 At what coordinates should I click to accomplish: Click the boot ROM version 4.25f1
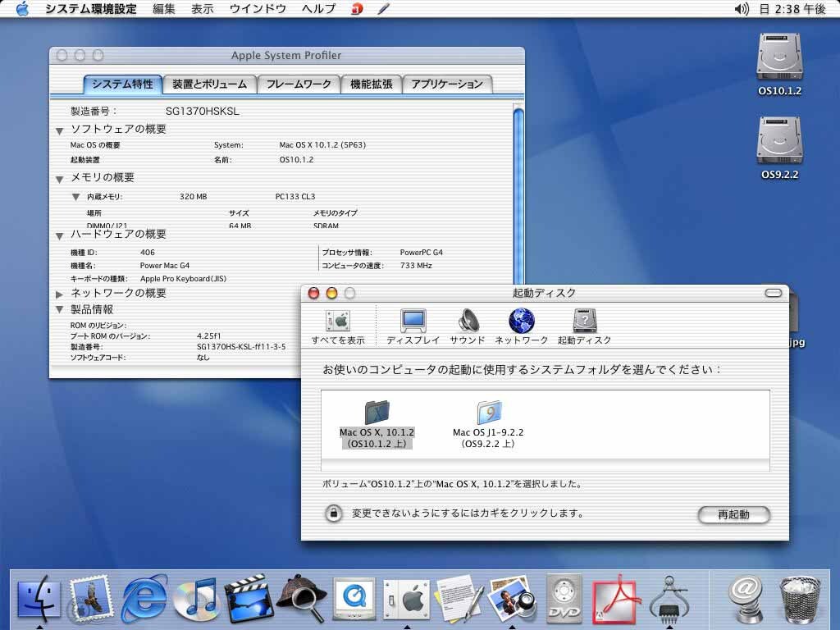tap(209, 336)
